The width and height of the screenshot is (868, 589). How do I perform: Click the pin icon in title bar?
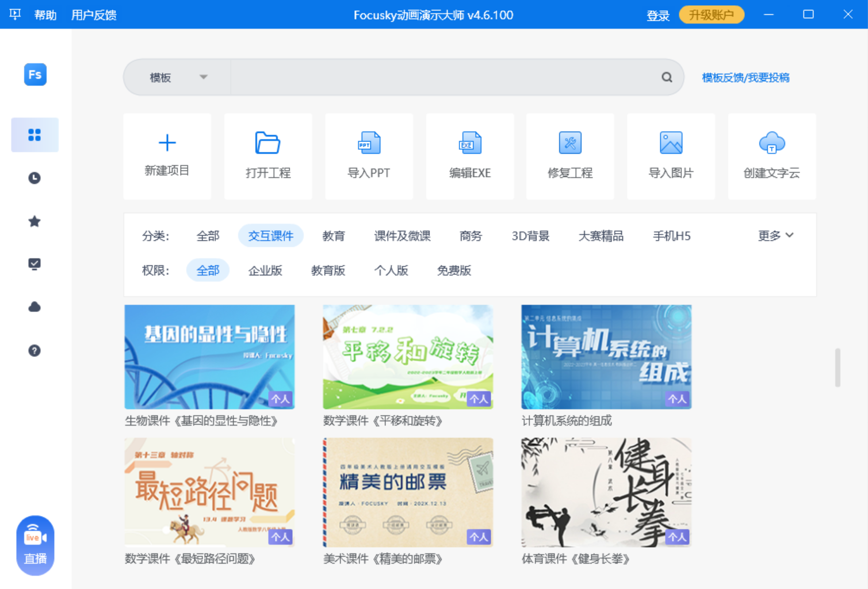click(15, 14)
